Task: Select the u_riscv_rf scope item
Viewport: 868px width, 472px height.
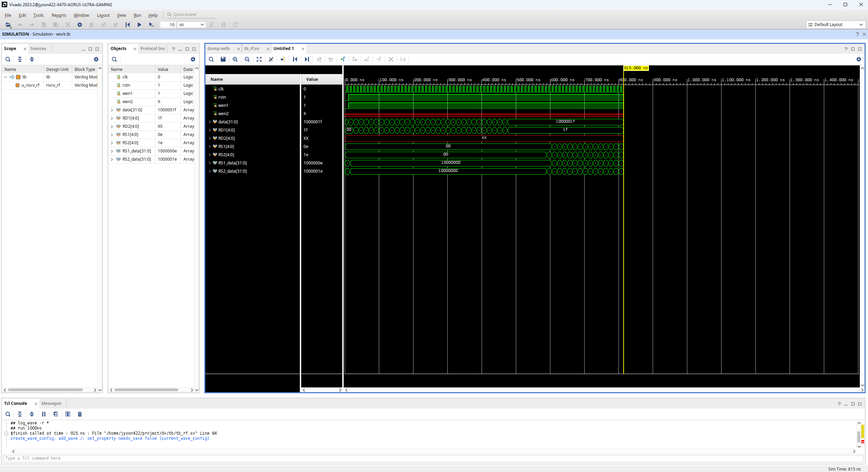Action: (x=30, y=85)
